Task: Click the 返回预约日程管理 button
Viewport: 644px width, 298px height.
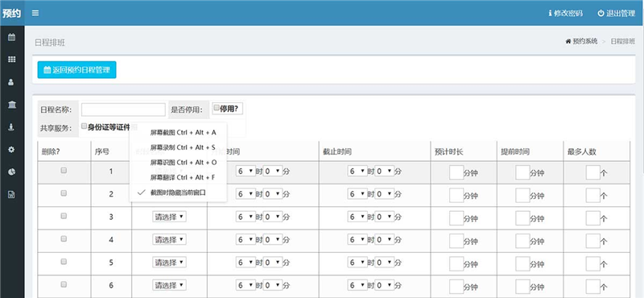Action: pyautogui.click(x=76, y=70)
